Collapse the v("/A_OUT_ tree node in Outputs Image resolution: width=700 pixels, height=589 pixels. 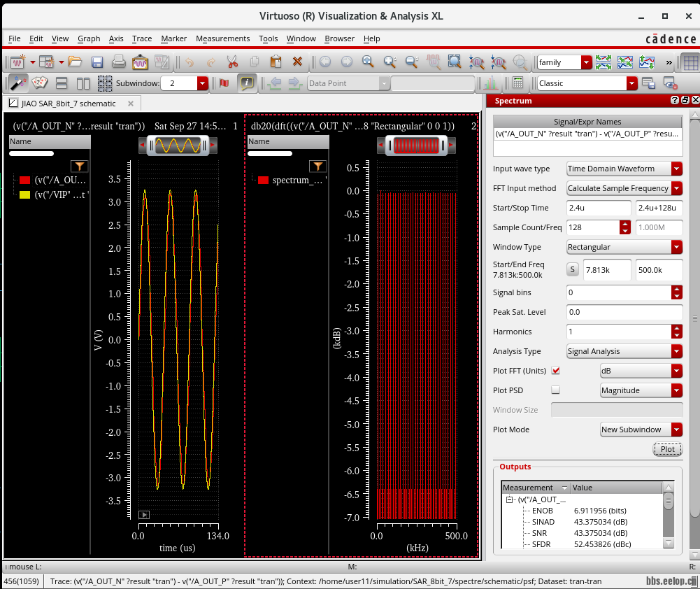pyautogui.click(x=509, y=499)
